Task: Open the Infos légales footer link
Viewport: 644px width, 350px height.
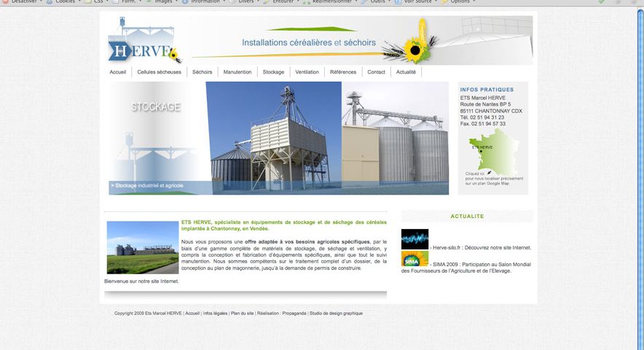Action: [x=214, y=314]
